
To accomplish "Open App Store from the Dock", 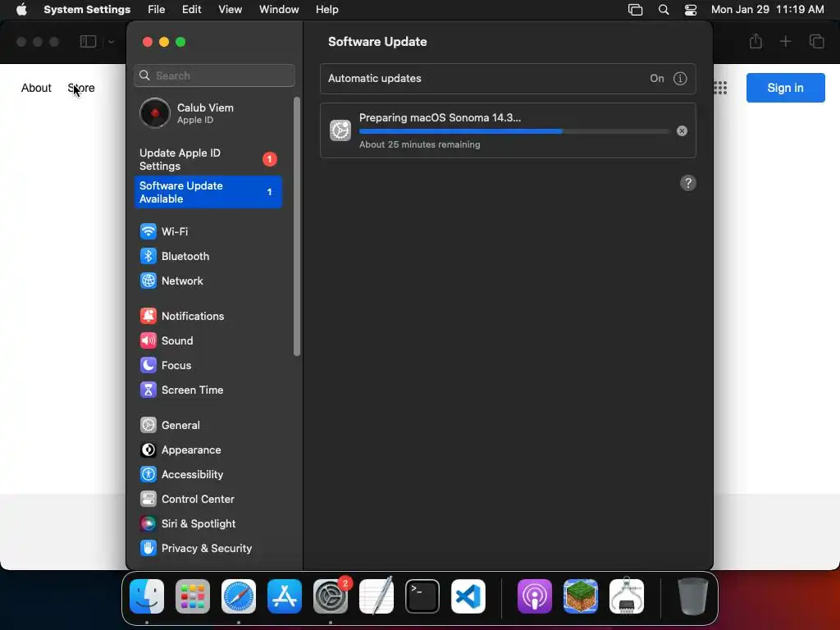I will click(285, 596).
